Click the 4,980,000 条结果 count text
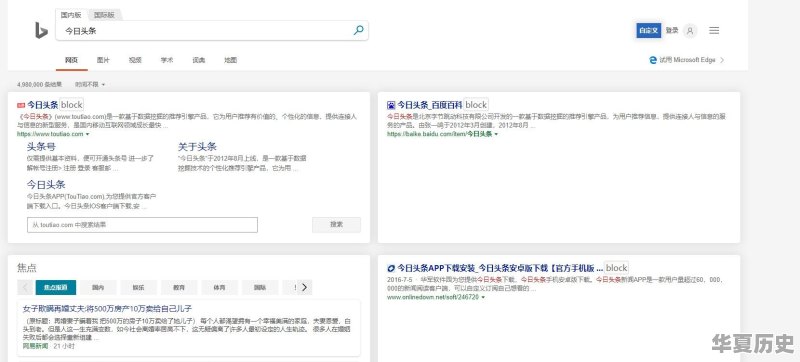The width and height of the screenshot is (800, 362). click(39, 84)
